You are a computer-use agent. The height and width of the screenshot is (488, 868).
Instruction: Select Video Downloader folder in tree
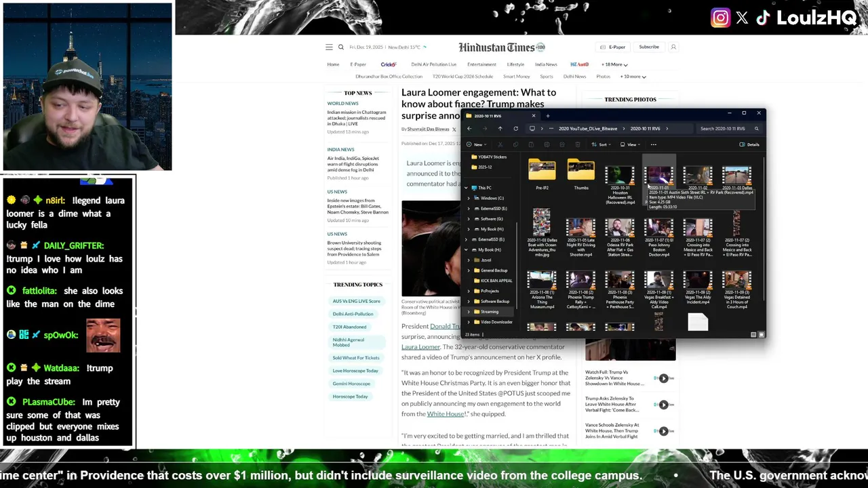coord(493,322)
